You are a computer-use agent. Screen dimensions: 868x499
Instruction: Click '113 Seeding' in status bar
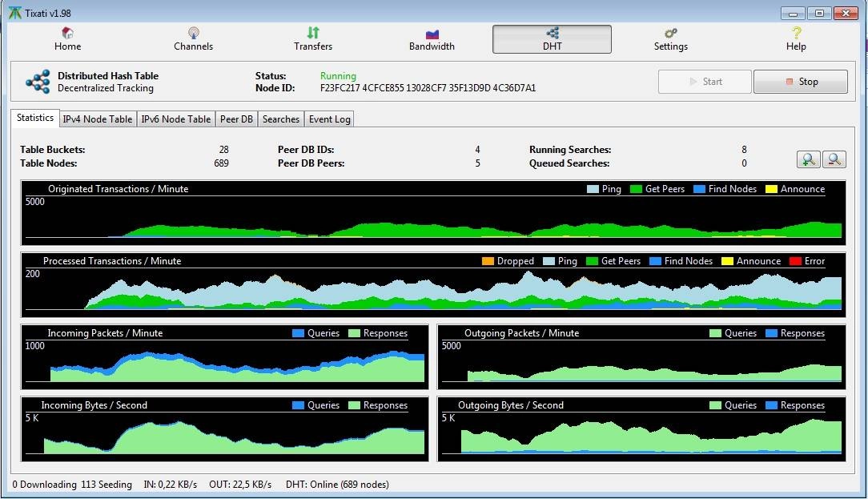click(106, 485)
